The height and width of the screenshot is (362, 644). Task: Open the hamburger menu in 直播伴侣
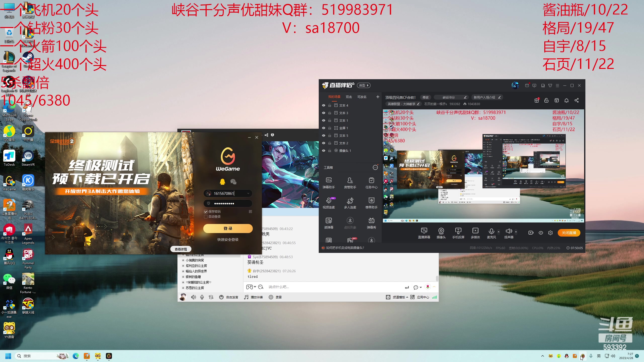pyautogui.click(x=557, y=85)
